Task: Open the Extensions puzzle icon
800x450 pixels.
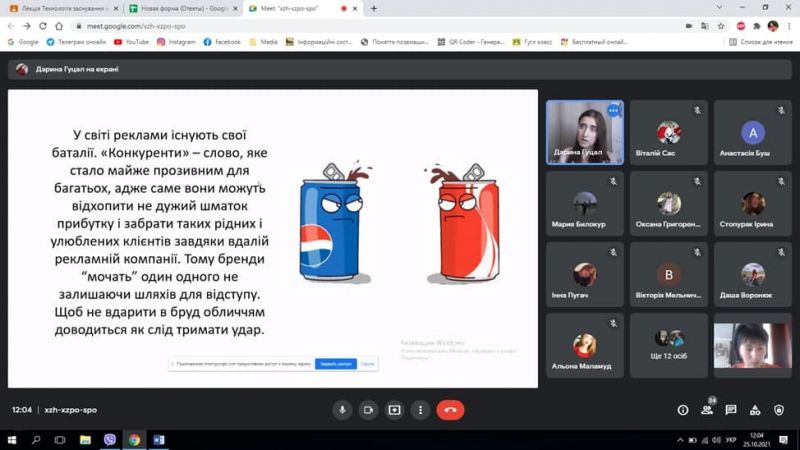Action: [757, 26]
